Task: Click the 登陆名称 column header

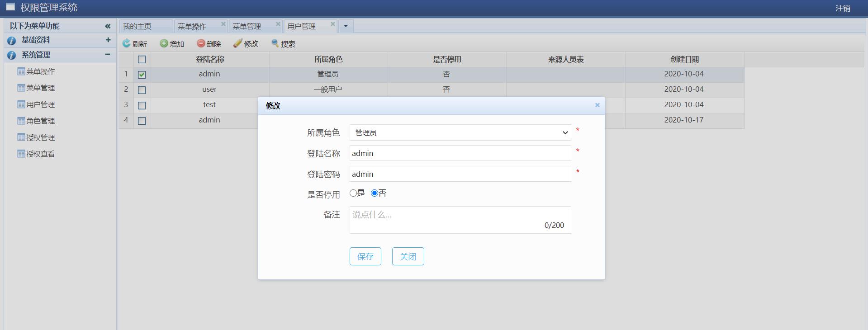Action: pos(210,59)
